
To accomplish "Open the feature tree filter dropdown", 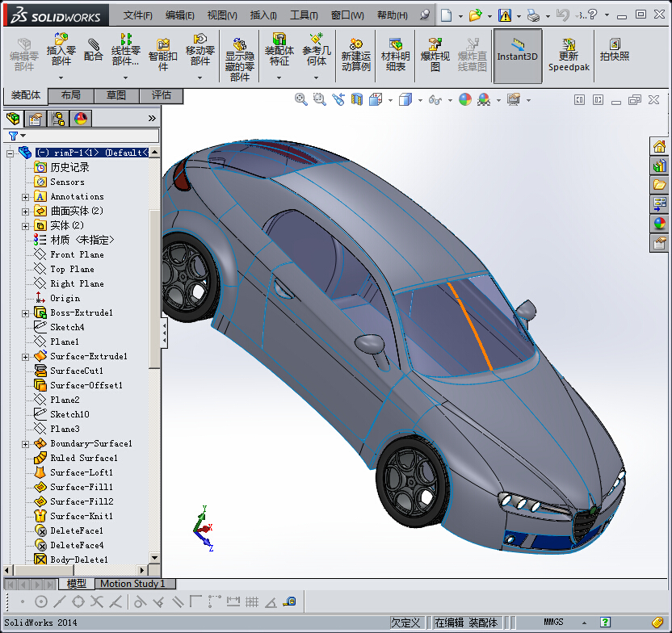I will coord(23,136).
